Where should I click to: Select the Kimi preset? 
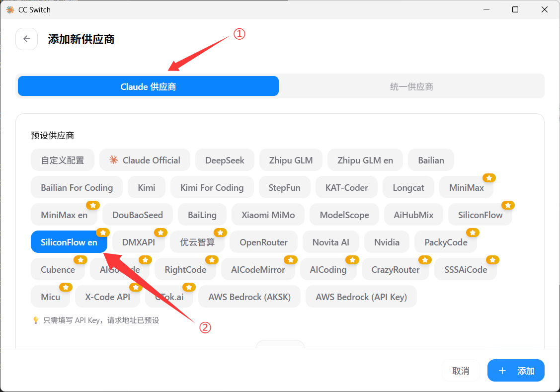[x=147, y=187]
